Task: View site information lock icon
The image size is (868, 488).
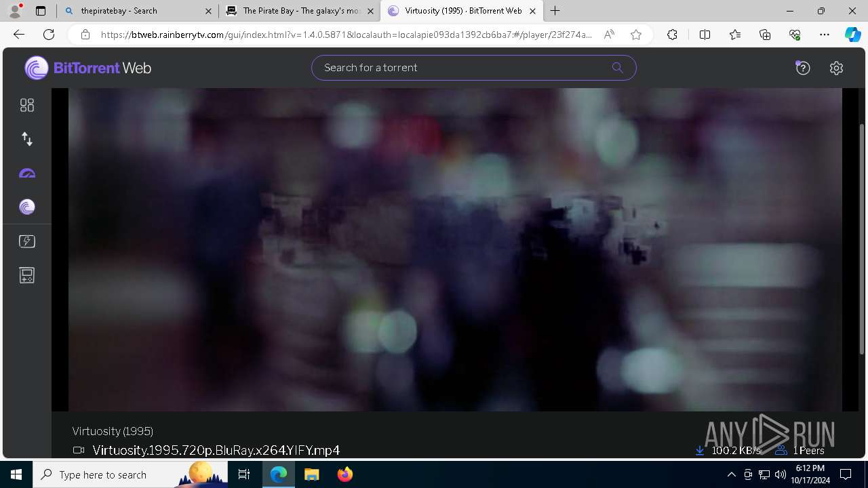Action: point(85,35)
